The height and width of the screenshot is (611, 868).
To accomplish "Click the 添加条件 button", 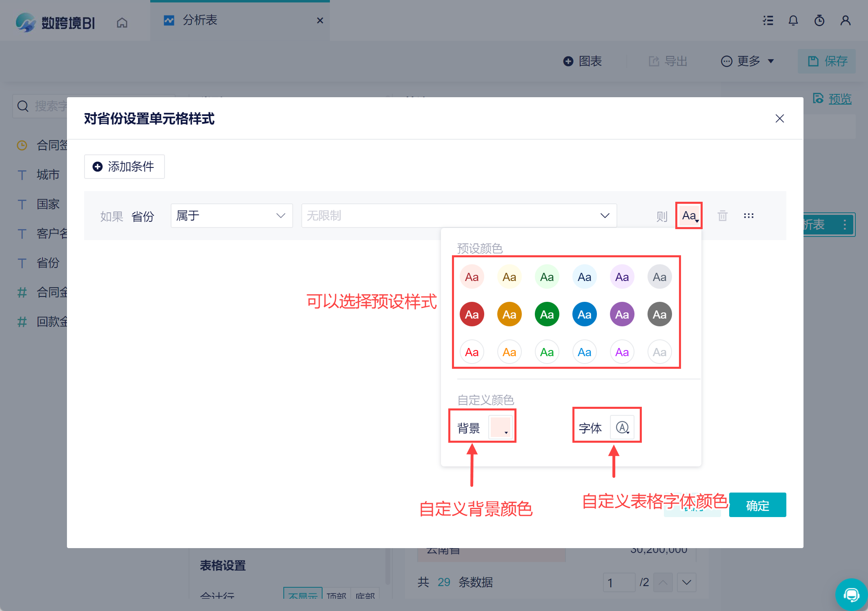I will click(x=124, y=167).
